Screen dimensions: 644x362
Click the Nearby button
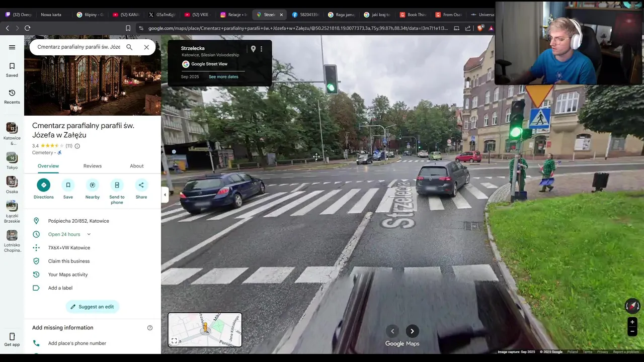(93, 189)
